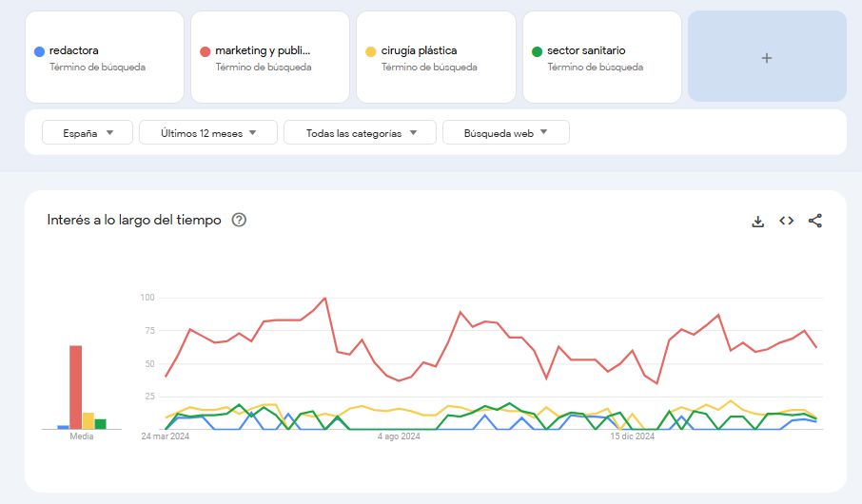Image resolution: width=862 pixels, height=504 pixels.
Task: Download the interest over time chart data
Action: click(757, 221)
